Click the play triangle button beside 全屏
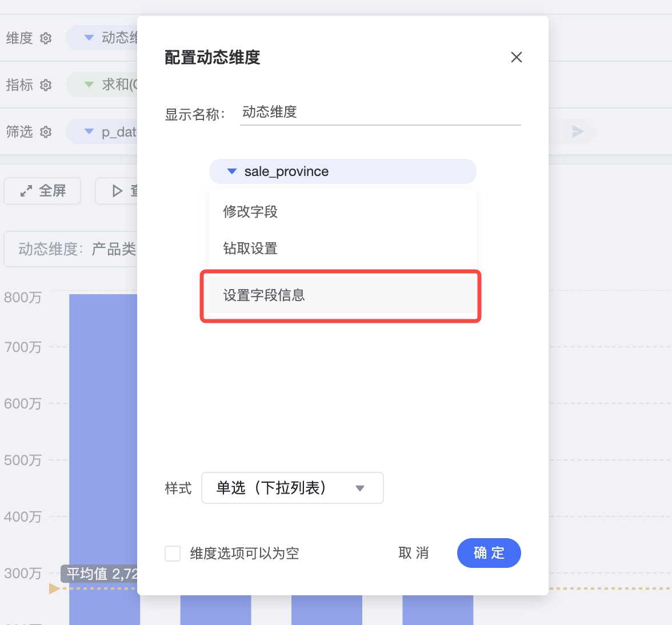 tap(117, 191)
